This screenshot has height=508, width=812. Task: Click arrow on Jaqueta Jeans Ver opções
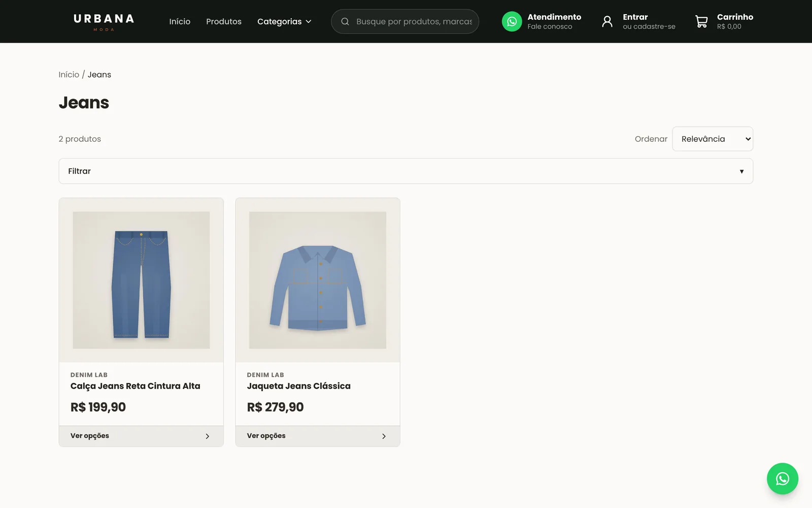point(384,436)
